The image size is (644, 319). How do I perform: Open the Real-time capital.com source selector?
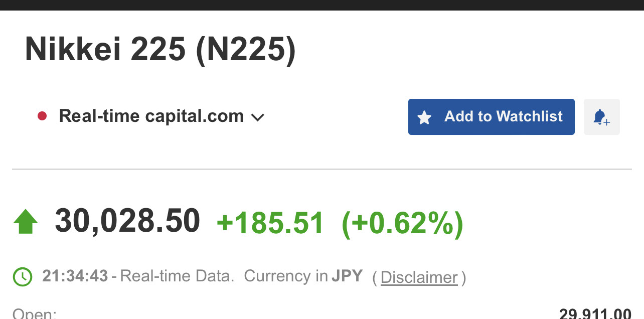tap(151, 116)
